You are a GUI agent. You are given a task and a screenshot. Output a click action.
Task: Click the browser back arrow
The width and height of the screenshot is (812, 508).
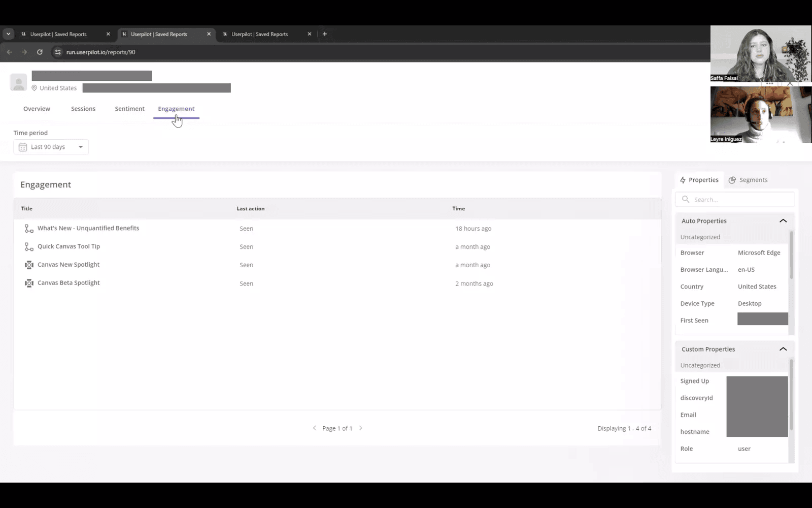click(9, 52)
